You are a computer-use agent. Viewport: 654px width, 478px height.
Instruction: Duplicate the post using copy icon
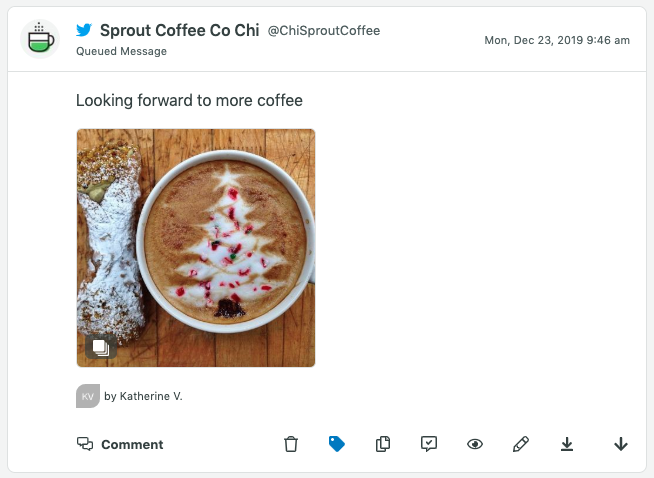point(383,444)
